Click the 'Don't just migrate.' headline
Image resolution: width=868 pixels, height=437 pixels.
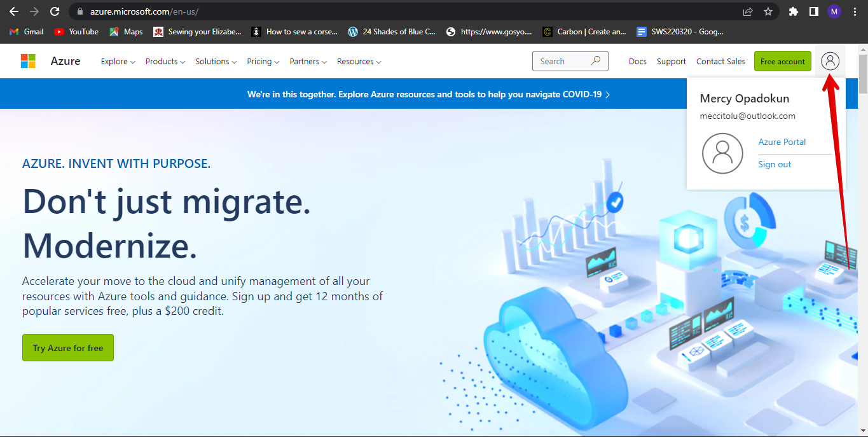pos(167,202)
